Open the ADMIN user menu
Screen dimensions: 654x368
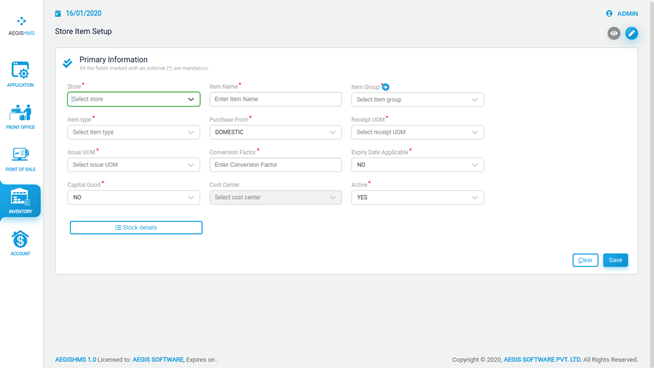622,14
